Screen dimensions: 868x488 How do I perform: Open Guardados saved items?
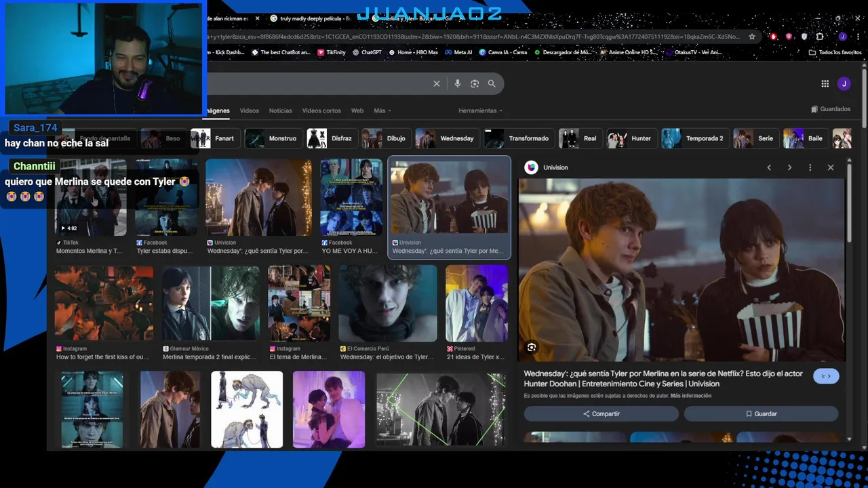coord(831,109)
